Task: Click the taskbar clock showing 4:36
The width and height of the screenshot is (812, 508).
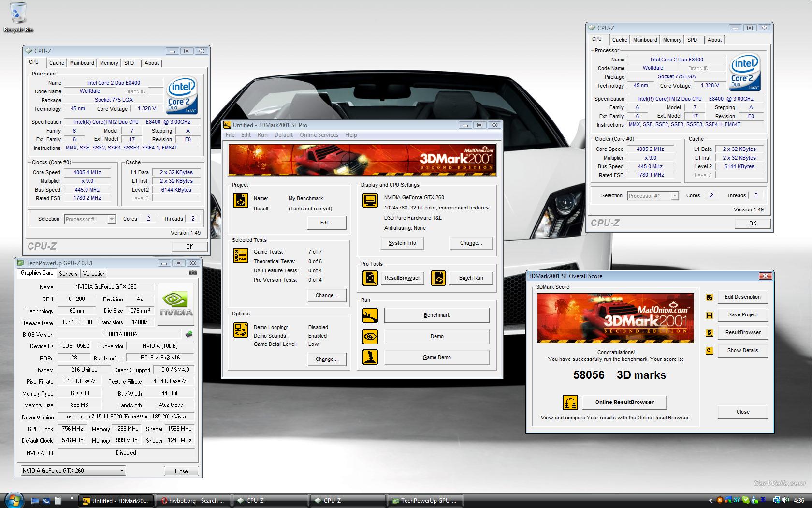Action: [799, 501]
